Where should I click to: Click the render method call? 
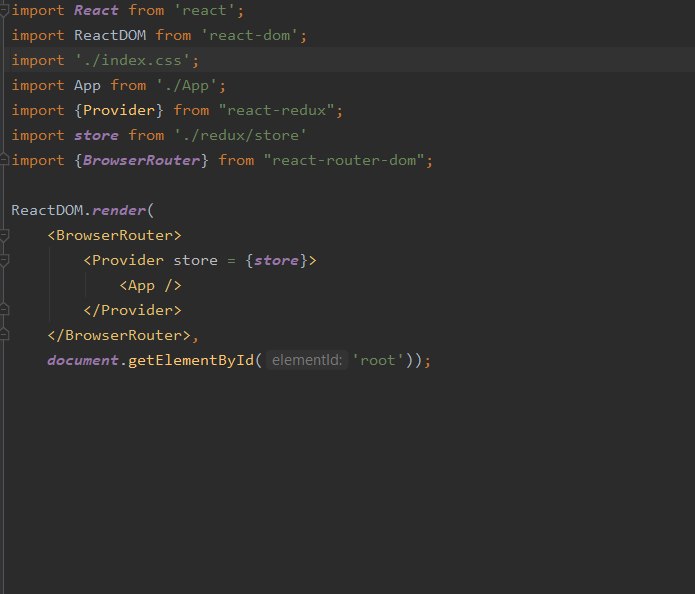coord(119,210)
